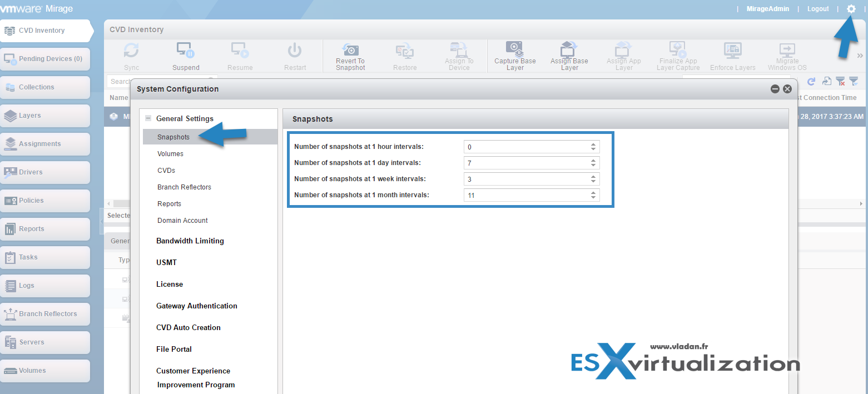
Task: Minimize the System Configuration dialog
Action: click(x=775, y=89)
